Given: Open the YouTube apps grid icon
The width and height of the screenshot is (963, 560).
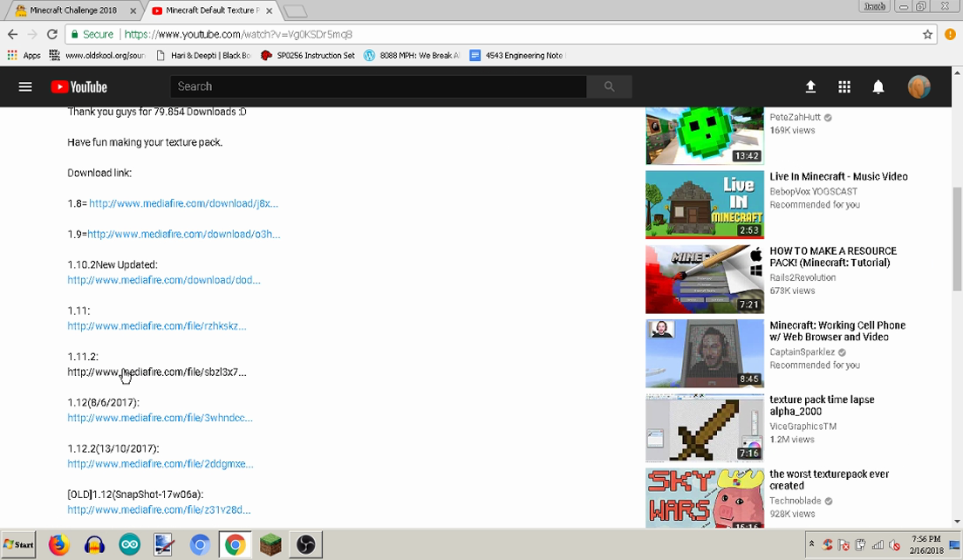Looking at the screenshot, I should 844,87.
